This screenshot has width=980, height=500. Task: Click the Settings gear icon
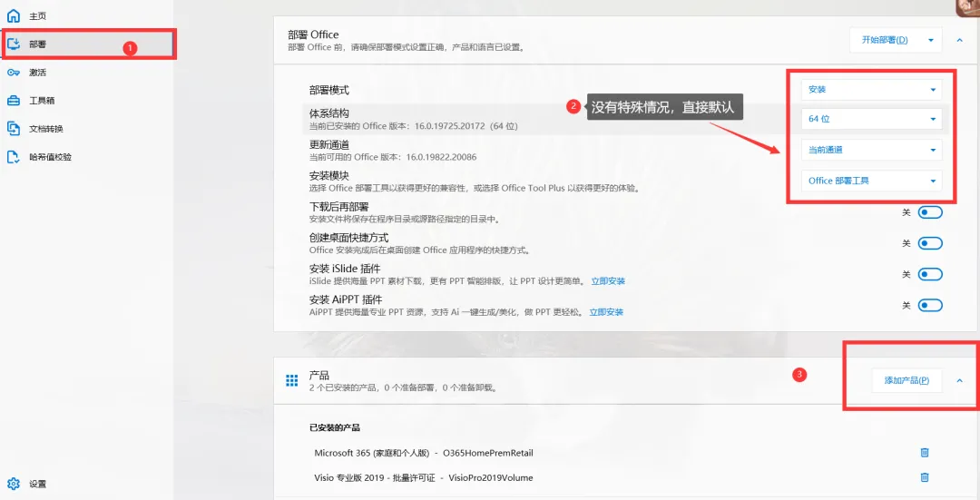pos(14,483)
